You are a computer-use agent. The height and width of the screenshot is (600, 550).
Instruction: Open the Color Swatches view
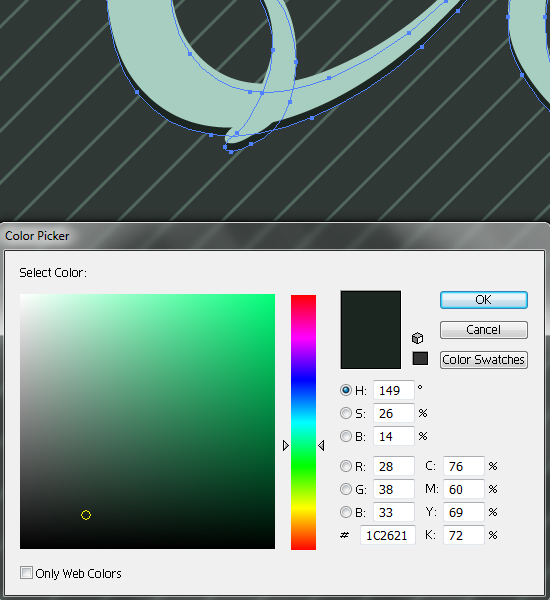click(x=484, y=360)
